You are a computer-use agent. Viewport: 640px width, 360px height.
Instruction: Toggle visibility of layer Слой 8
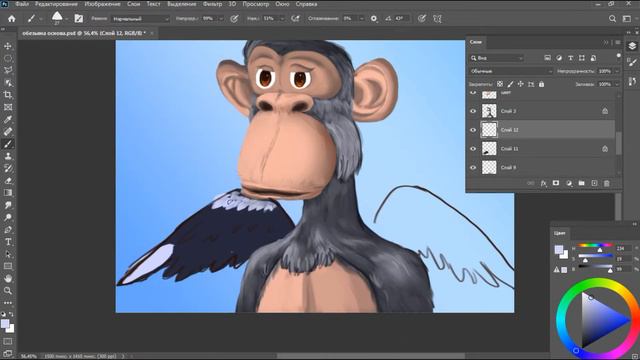click(x=473, y=167)
